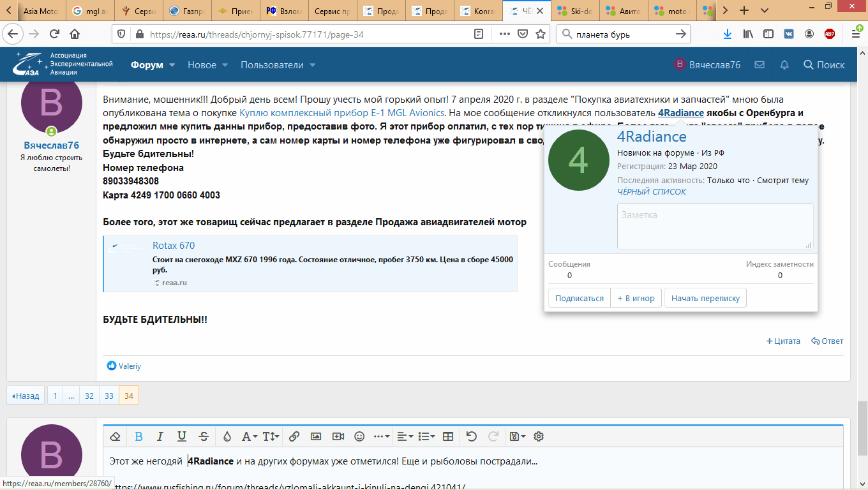868x490 pixels.
Task: Open the forum inbox envelope icon
Action: point(759,64)
